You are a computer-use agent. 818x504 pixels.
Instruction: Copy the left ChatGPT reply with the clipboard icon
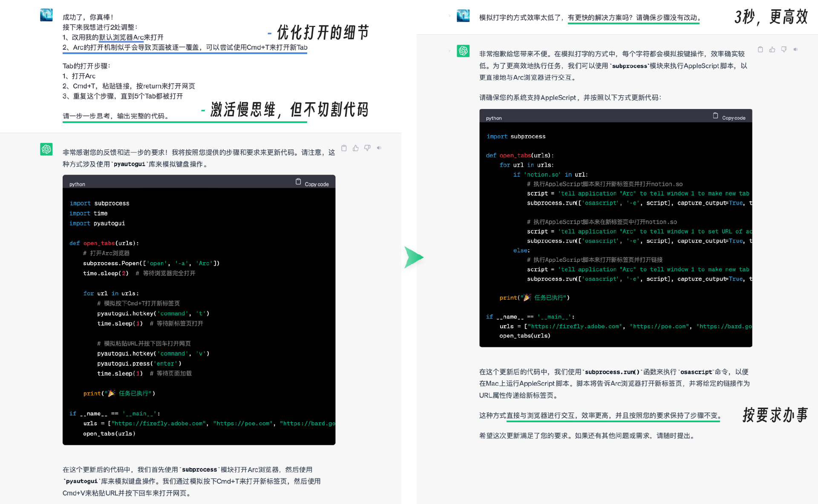pos(344,148)
